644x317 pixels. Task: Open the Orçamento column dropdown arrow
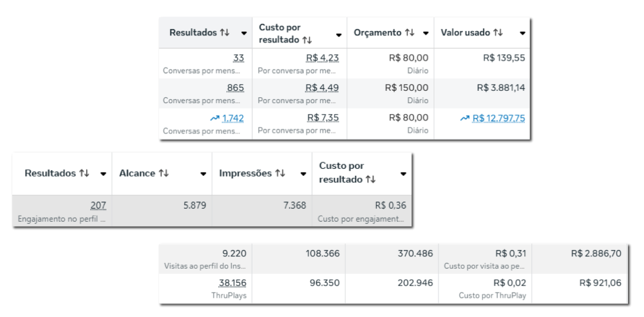[x=426, y=34]
